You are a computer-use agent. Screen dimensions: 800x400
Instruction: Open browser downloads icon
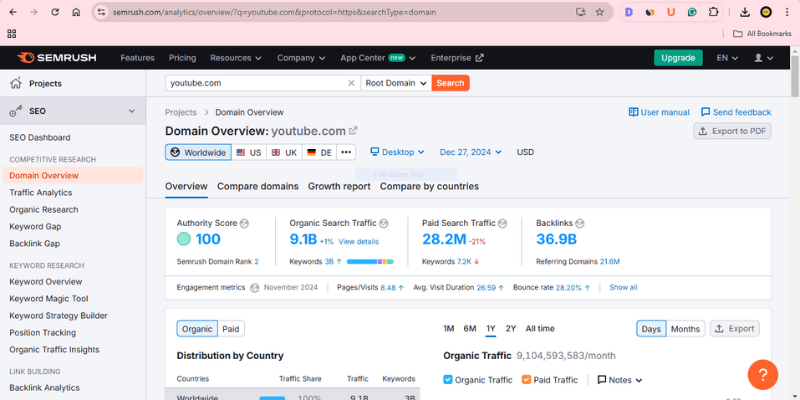point(744,12)
